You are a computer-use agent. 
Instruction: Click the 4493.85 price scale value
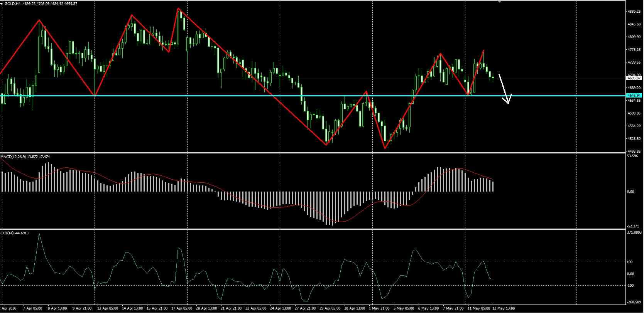[634, 151]
